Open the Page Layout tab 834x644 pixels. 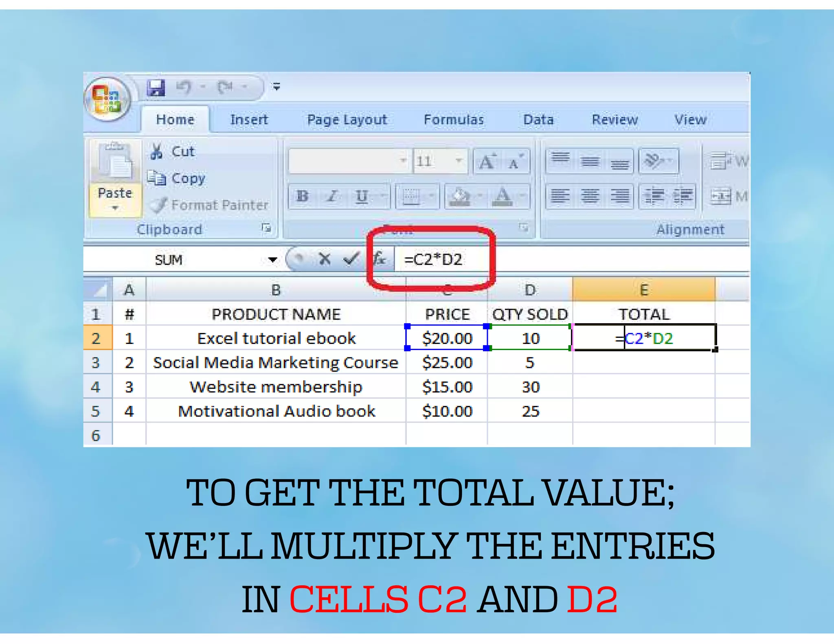[x=347, y=120]
